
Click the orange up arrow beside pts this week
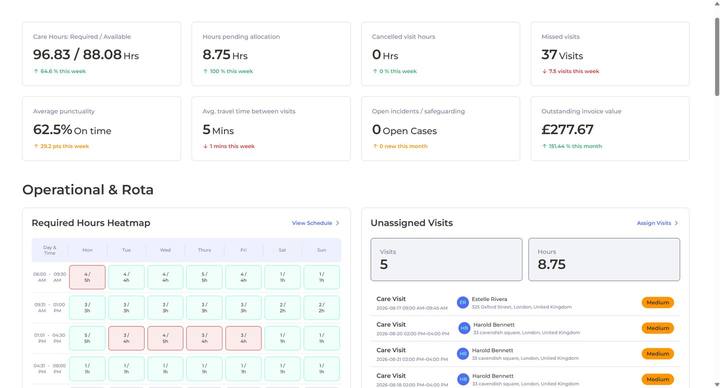(36, 146)
